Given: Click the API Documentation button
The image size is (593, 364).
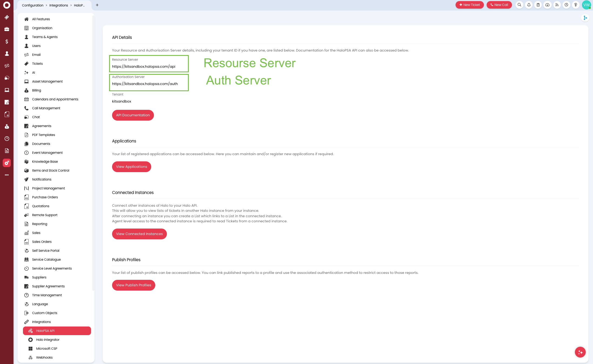Looking at the screenshot, I should 133,115.
